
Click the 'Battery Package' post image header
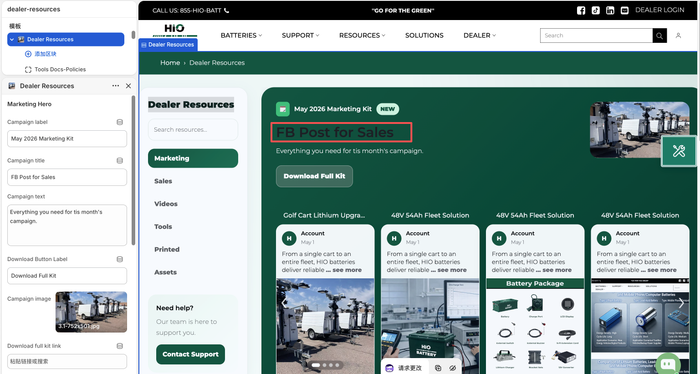[535, 283]
